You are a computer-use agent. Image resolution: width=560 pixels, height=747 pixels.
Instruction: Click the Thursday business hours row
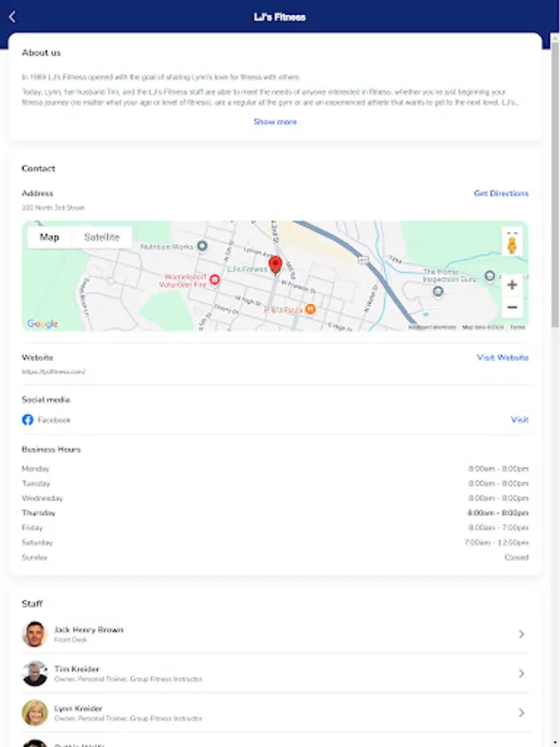pos(275,513)
